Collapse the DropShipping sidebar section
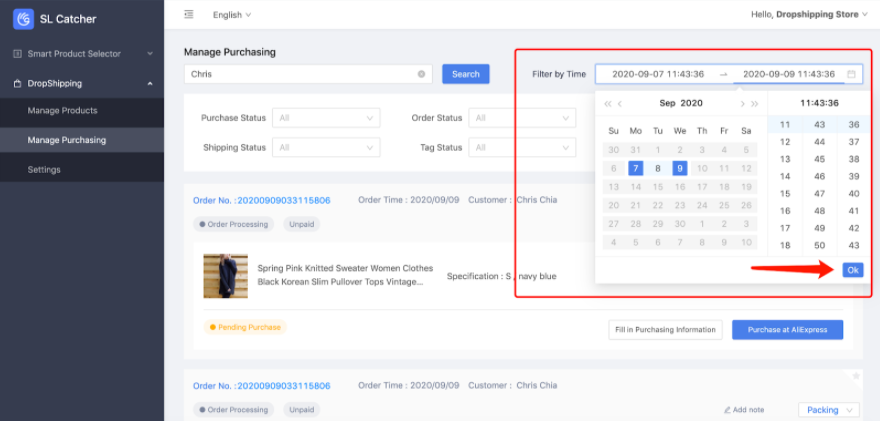 pos(150,84)
